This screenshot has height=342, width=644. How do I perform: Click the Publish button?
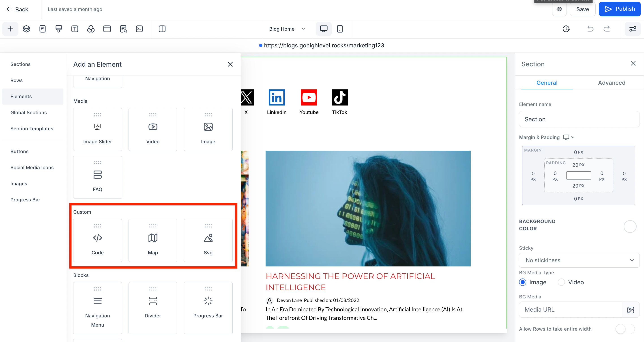click(x=620, y=9)
